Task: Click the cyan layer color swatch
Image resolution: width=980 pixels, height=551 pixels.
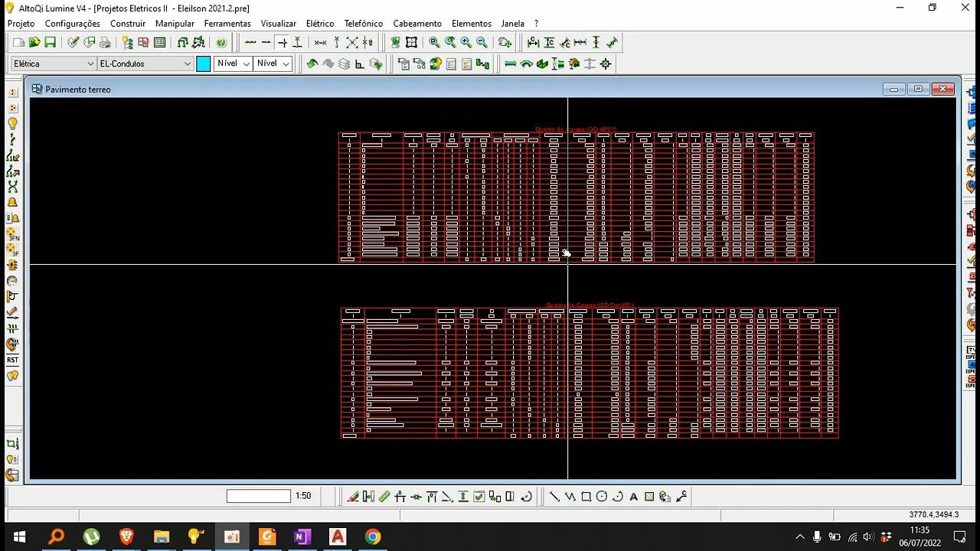Action: tap(204, 64)
